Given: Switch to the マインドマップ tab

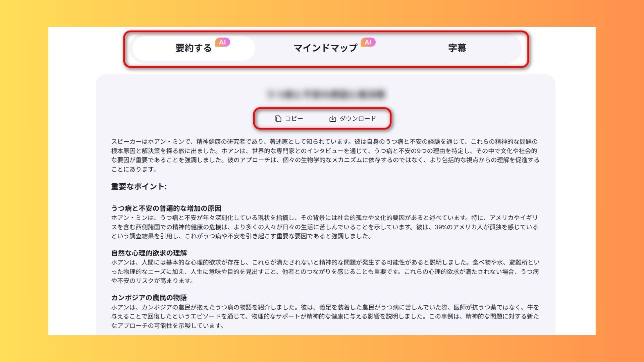Looking at the screenshot, I should 325,48.
